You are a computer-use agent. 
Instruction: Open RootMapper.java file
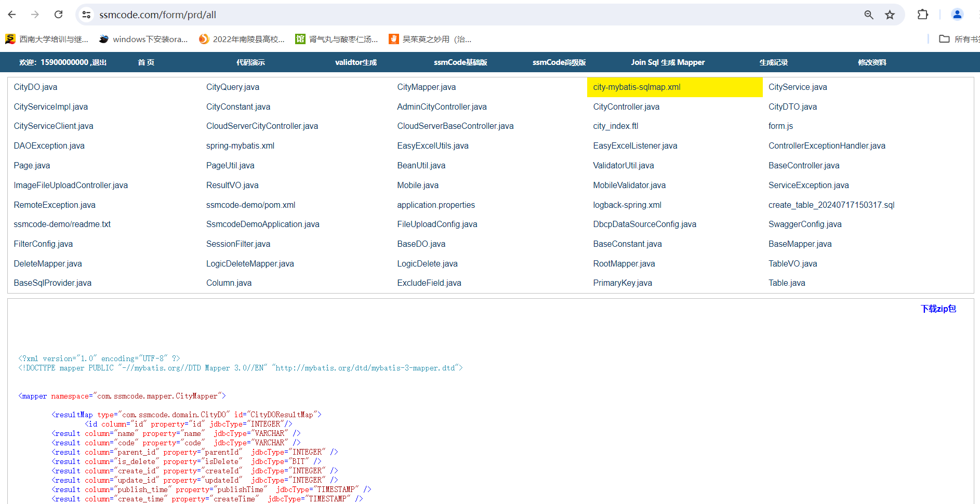tap(624, 264)
